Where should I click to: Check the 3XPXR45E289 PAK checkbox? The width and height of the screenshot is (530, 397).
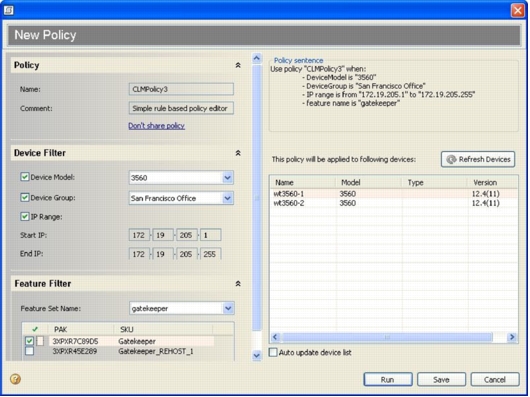point(29,351)
